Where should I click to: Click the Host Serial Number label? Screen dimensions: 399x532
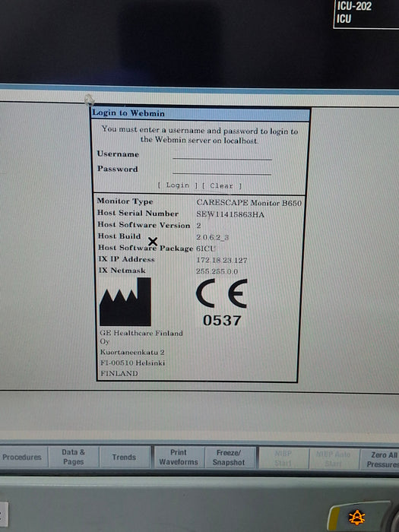tap(138, 214)
